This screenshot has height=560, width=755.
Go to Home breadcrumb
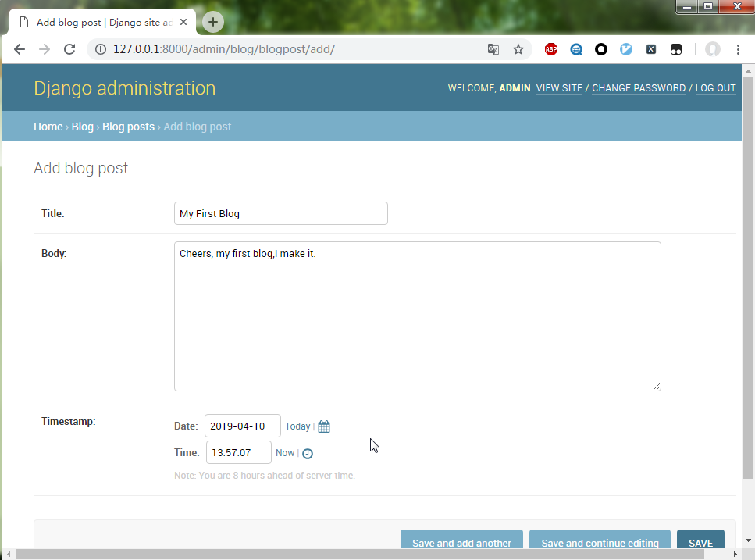pyautogui.click(x=48, y=127)
